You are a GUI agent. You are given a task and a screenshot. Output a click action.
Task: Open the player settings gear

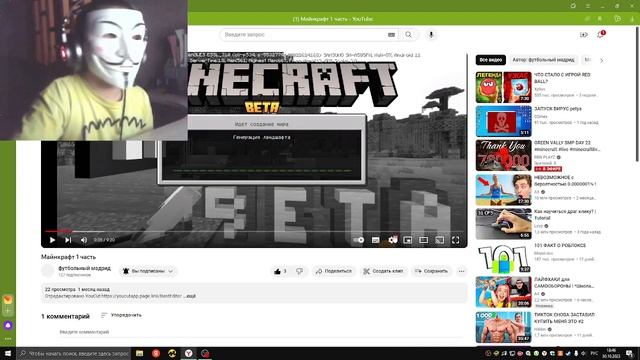coord(393,240)
